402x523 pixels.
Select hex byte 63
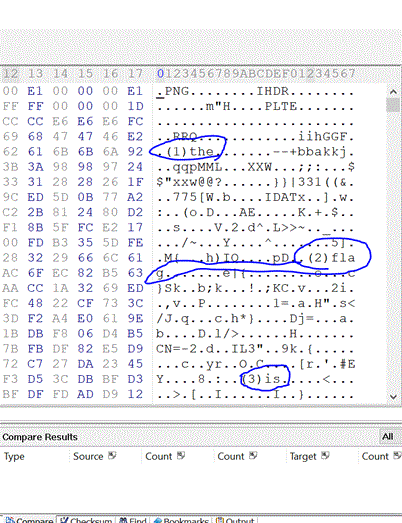135,273
